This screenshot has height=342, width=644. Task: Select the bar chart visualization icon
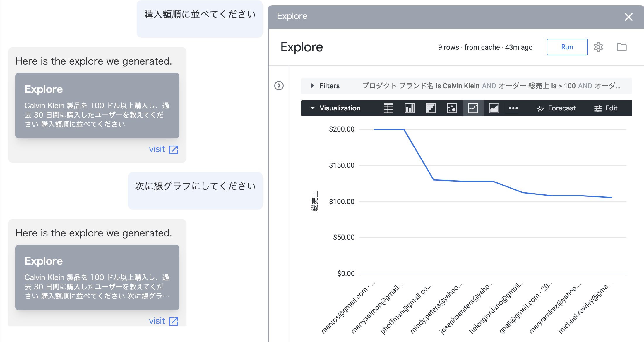click(431, 108)
